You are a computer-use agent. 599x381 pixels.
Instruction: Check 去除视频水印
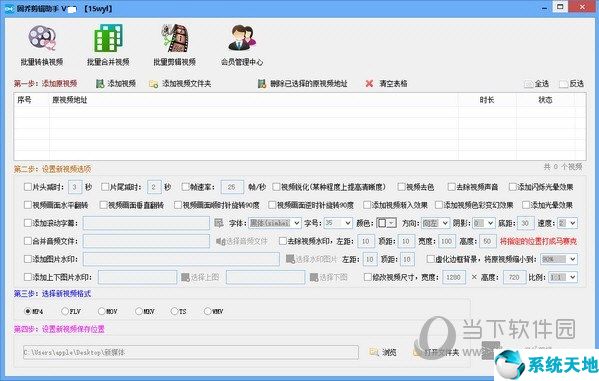point(283,241)
